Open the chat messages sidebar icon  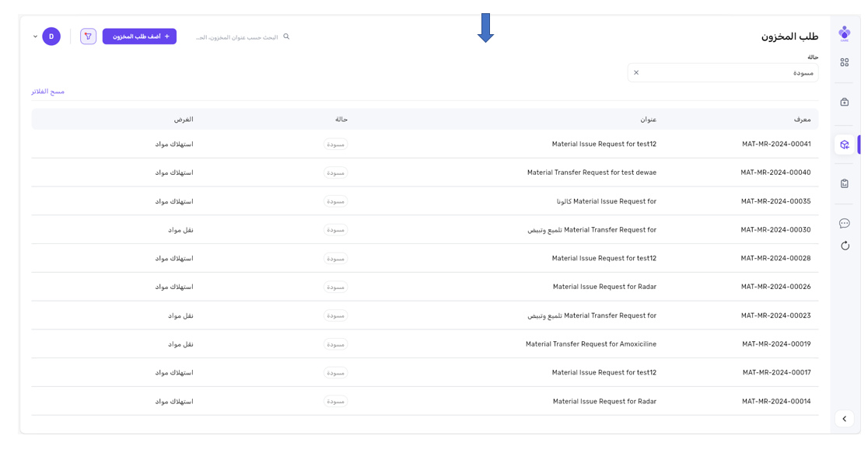[x=844, y=224]
